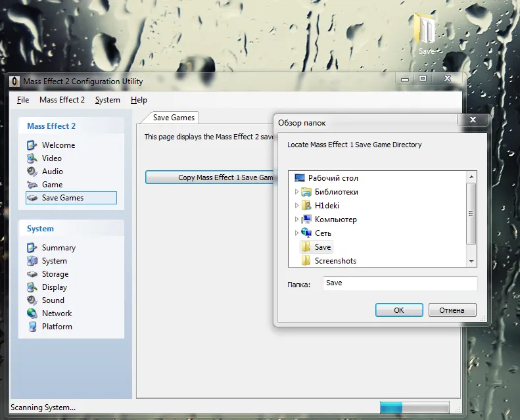Click the Отмена cancel button
Image resolution: width=520 pixels, height=420 pixels.
click(x=452, y=310)
